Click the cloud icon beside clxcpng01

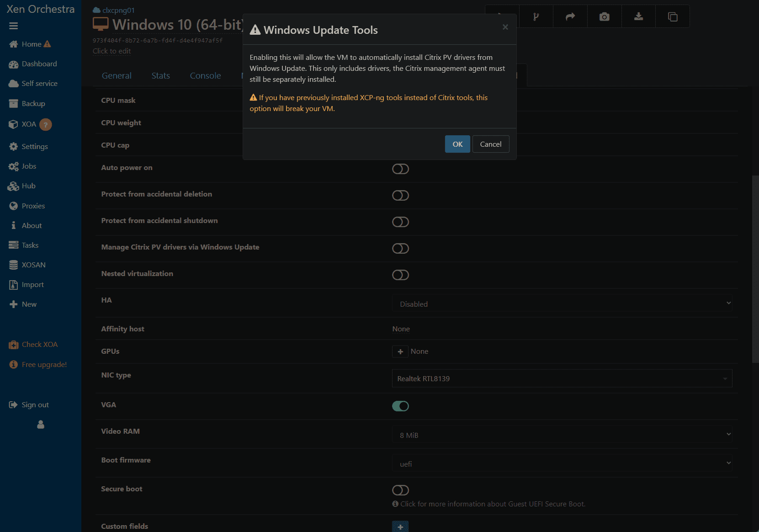click(x=96, y=10)
